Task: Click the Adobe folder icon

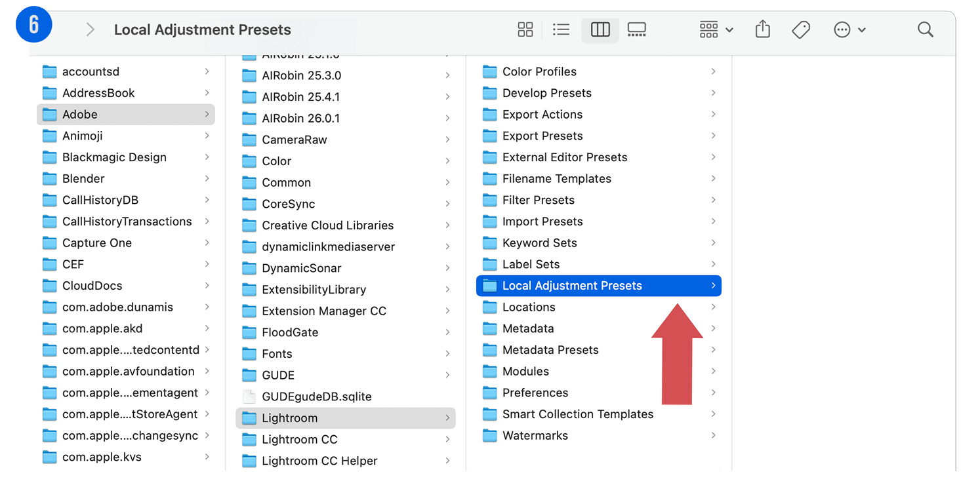Action: pyautogui.click(x=50, y=115)
